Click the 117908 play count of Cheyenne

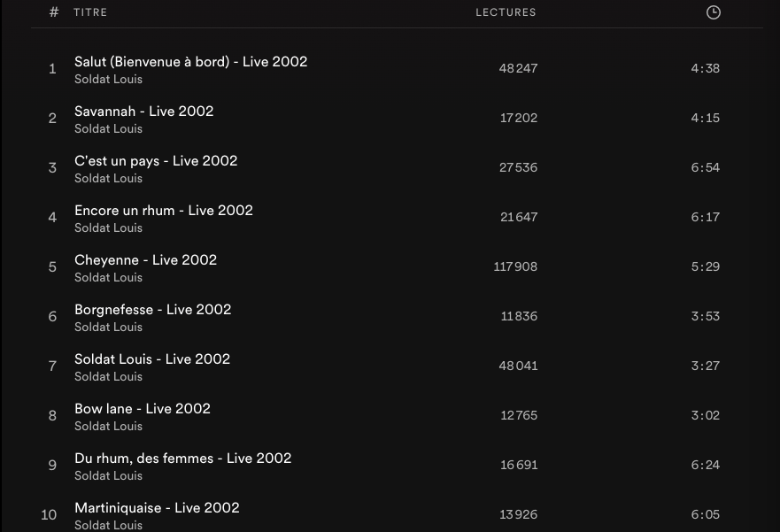pyautogui.click(x=515, y=266)
